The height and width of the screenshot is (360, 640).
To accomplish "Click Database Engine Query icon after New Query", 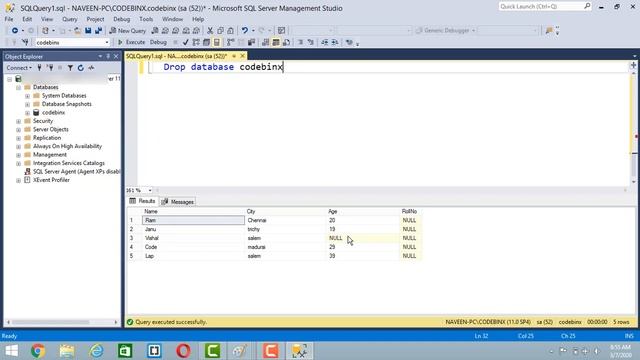I will click(x=155, y=31).
